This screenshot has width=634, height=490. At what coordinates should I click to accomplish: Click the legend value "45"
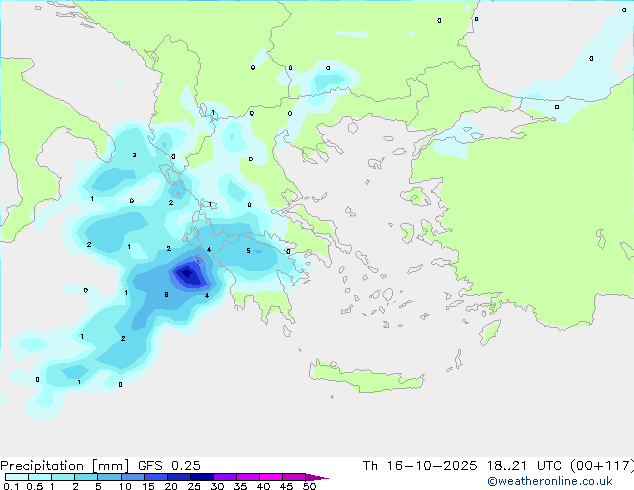tap(286, 486)
